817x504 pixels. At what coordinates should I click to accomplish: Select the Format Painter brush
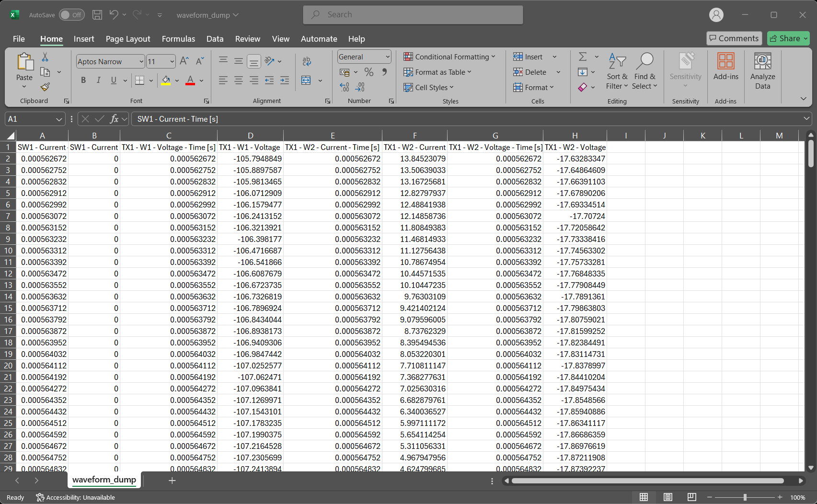45,87
